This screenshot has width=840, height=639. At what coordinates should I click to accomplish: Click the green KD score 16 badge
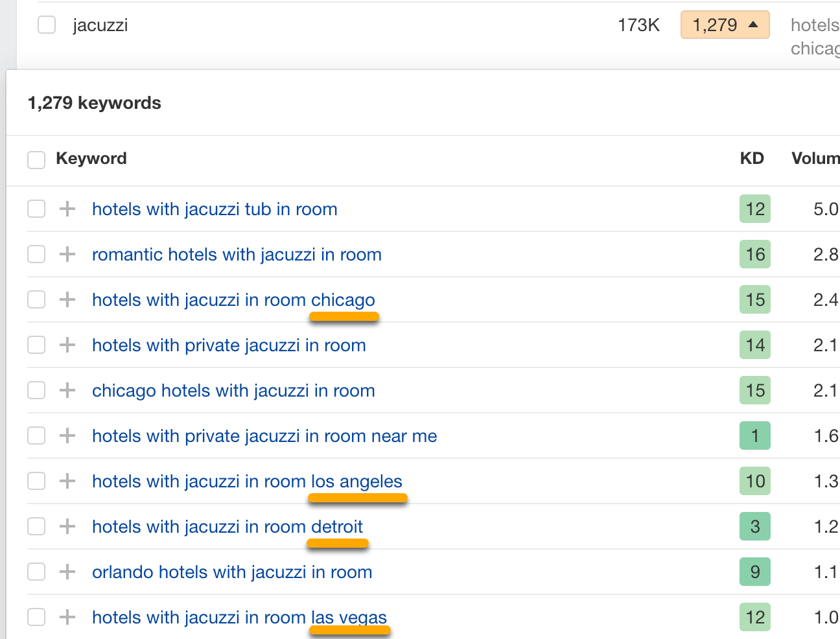(754, 254)
